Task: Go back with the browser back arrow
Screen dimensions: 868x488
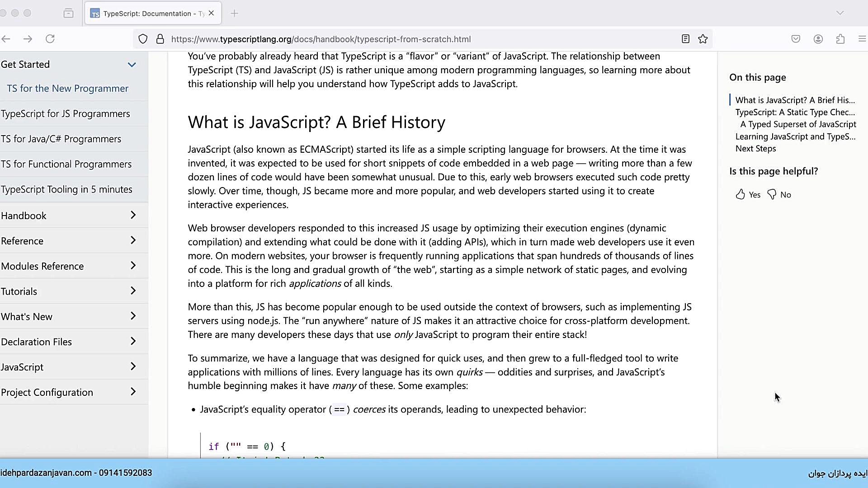Action: (6, 39)
